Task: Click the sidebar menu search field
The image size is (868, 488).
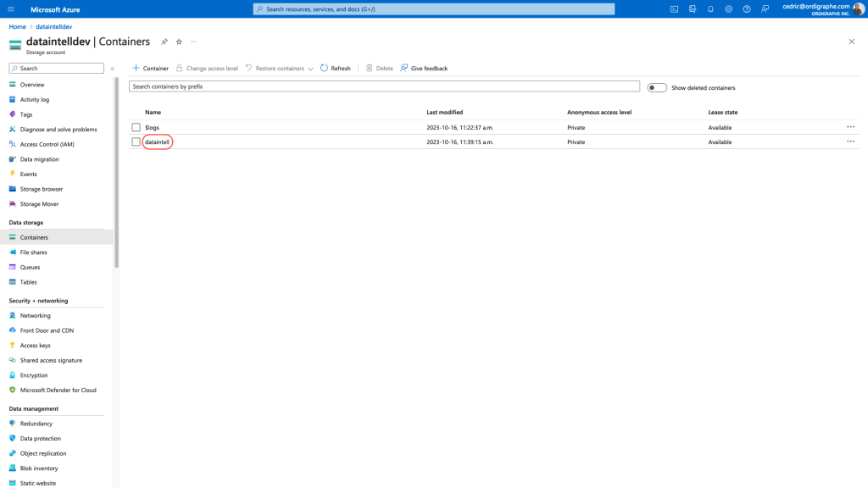Action: 57,69
